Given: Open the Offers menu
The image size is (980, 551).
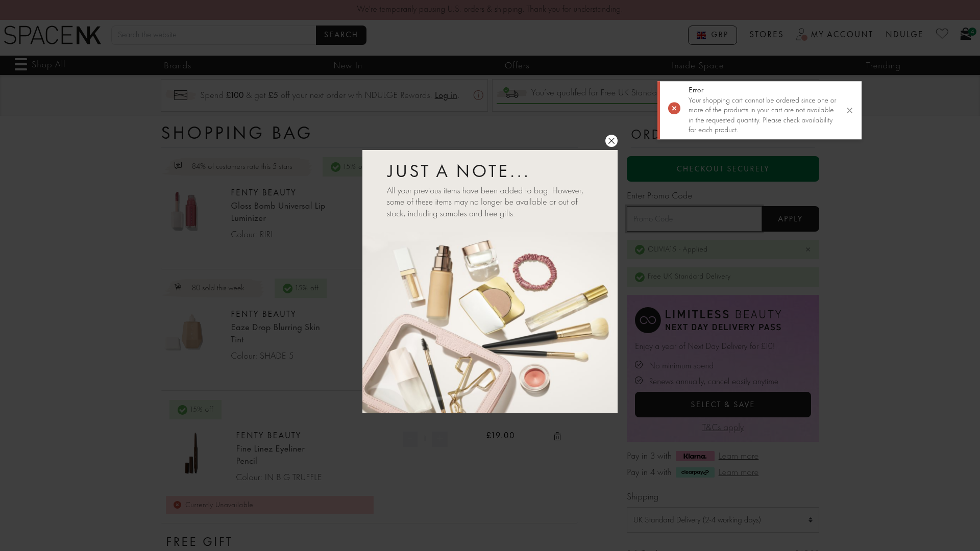Looking at the screenshot, I should (x=517, y=66).
